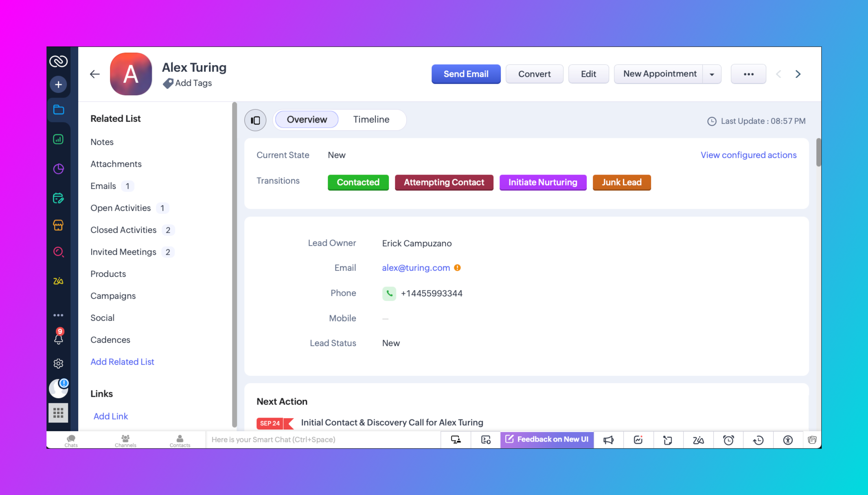Click the green Contacted transition button
This screenshot has height=495, width=868.
358,182
